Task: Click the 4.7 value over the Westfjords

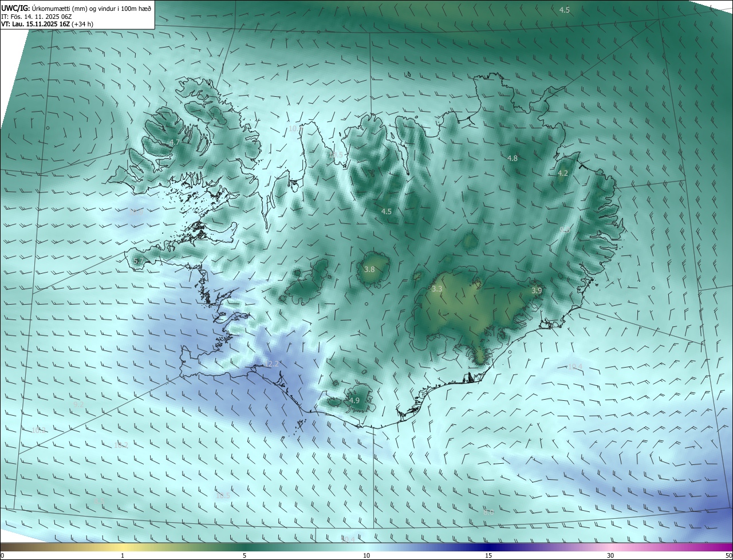Action: [x=175, y=142]
